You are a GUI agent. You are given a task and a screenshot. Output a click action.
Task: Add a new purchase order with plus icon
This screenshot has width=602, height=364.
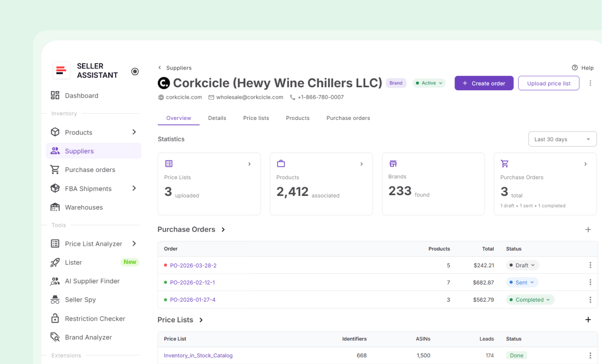[588, 229]
